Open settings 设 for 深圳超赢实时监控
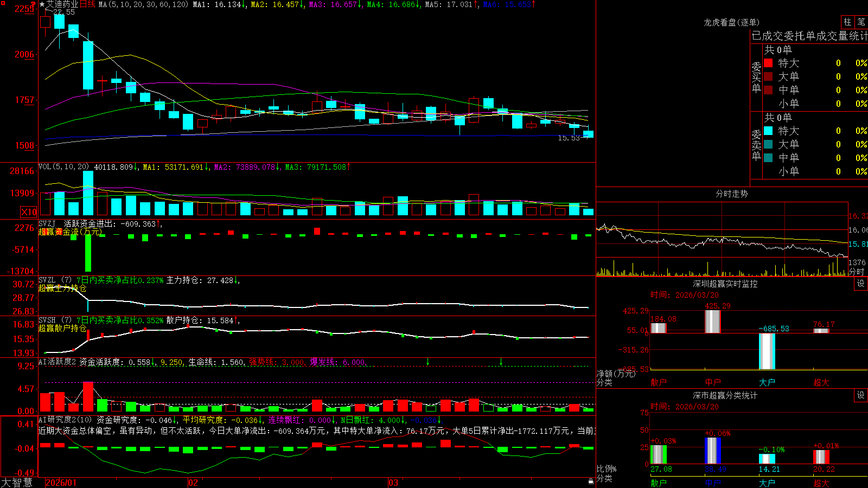This screenshot has width=868, height=488. [x=861, y=284]
